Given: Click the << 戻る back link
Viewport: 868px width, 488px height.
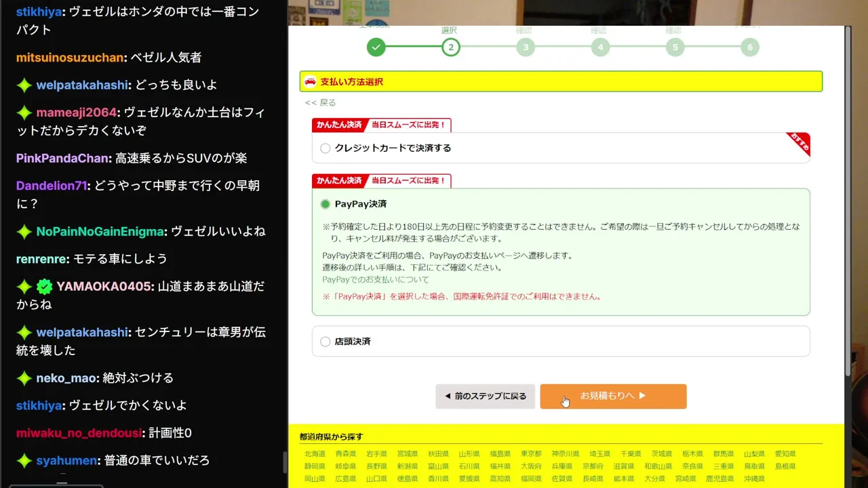Looking at the screenshot, I should [320, 103].
